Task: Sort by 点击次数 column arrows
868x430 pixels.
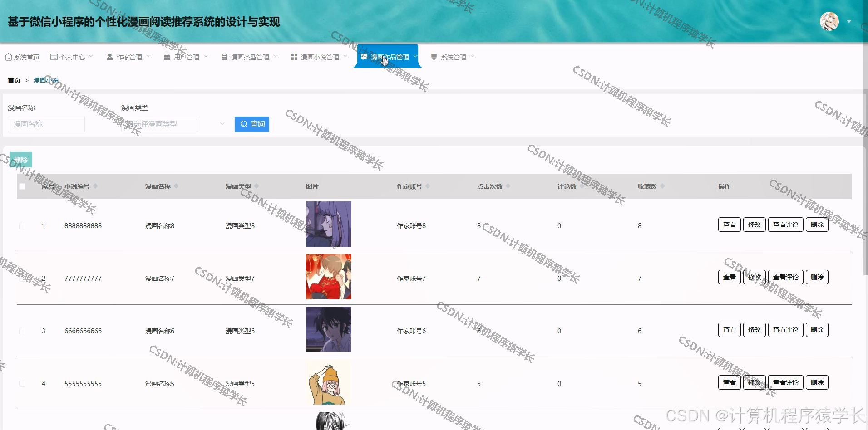Action: click(508, 186)
